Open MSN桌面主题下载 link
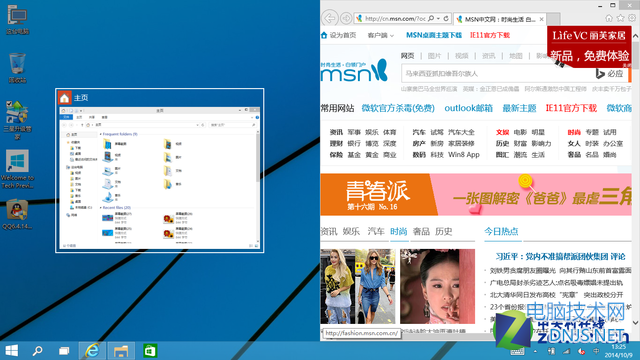The width and height of the screenshot is (640, 360). point(434,35)
